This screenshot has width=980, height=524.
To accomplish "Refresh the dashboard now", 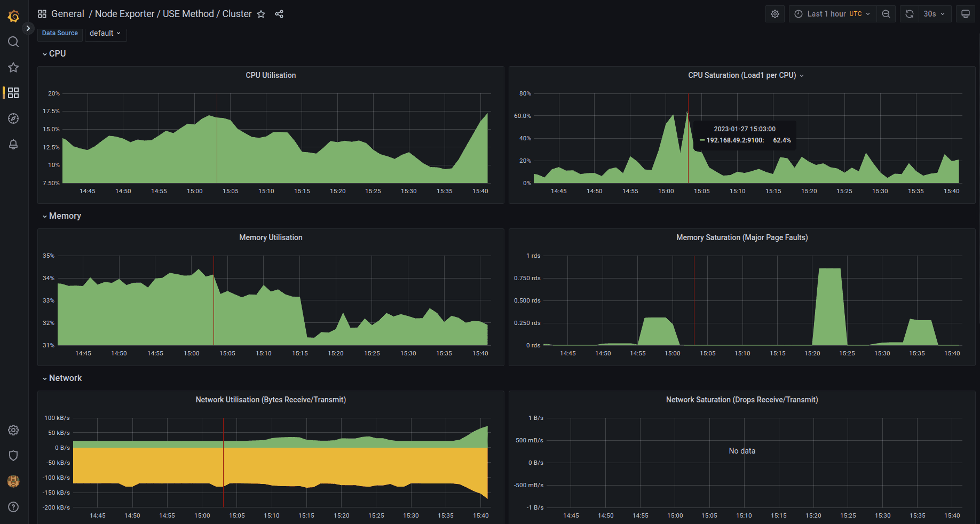I will point(910,14).
